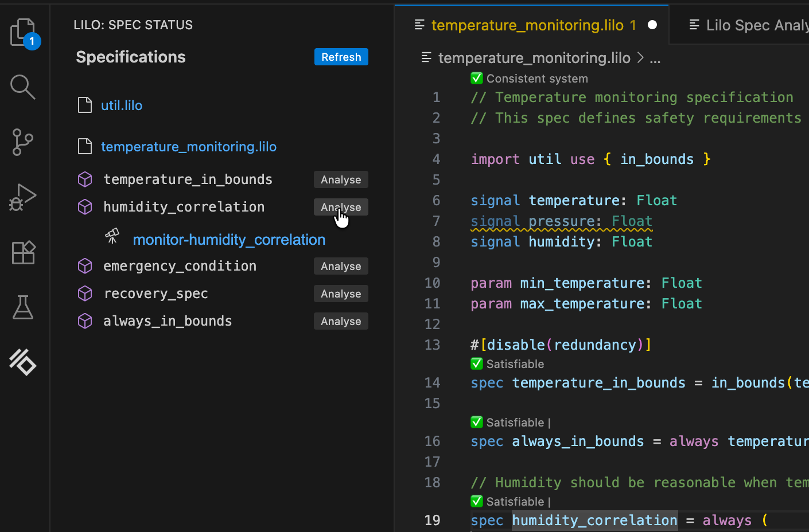Open the Testing beaker panel
Viewport: 809px width, 532px height.
point(23,307)
